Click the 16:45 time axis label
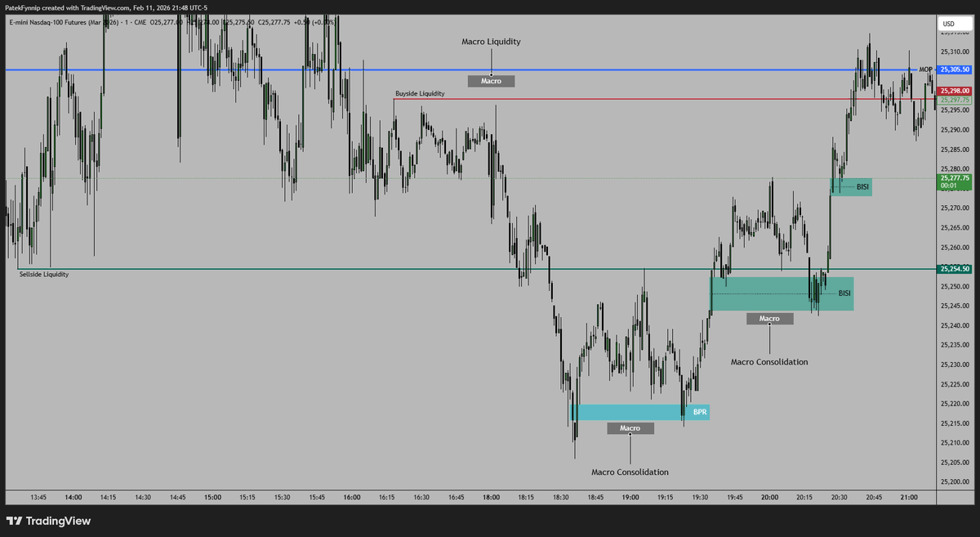 (x=457, y=497)
